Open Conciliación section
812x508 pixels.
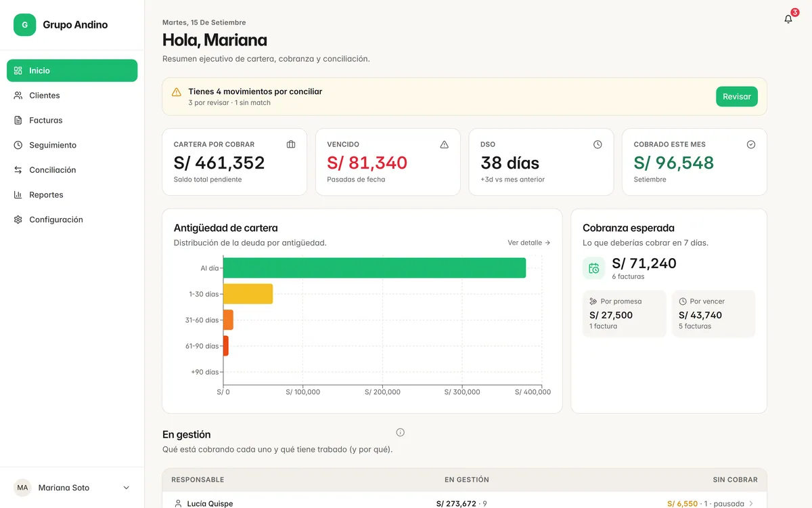coord(72,170)
